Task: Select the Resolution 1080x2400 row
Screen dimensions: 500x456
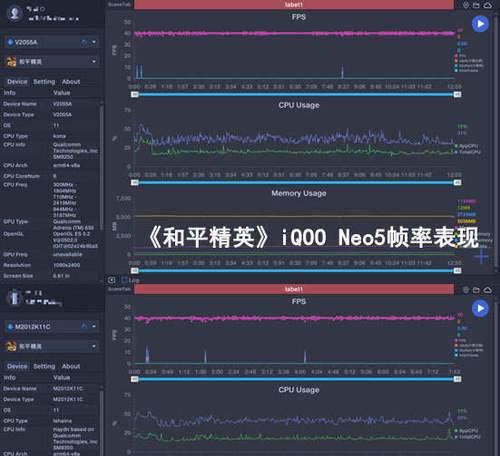Action: pyautogui.click(x=50, y=265)
